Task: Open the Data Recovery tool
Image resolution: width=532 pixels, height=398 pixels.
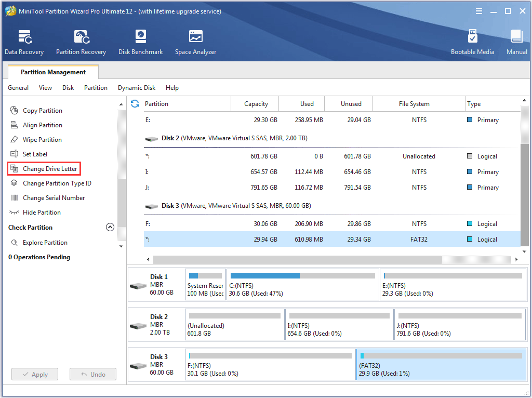Action: [24, 43]
